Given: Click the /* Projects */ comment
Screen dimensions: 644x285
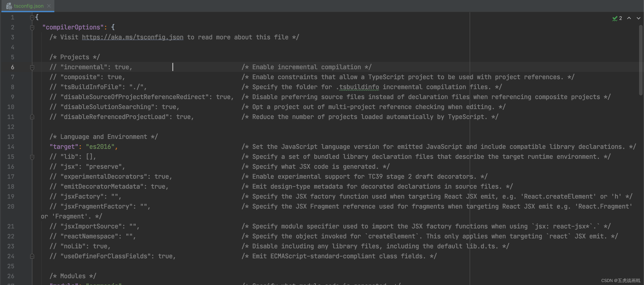Looking at the screenshot, I should tap(75, 57).
